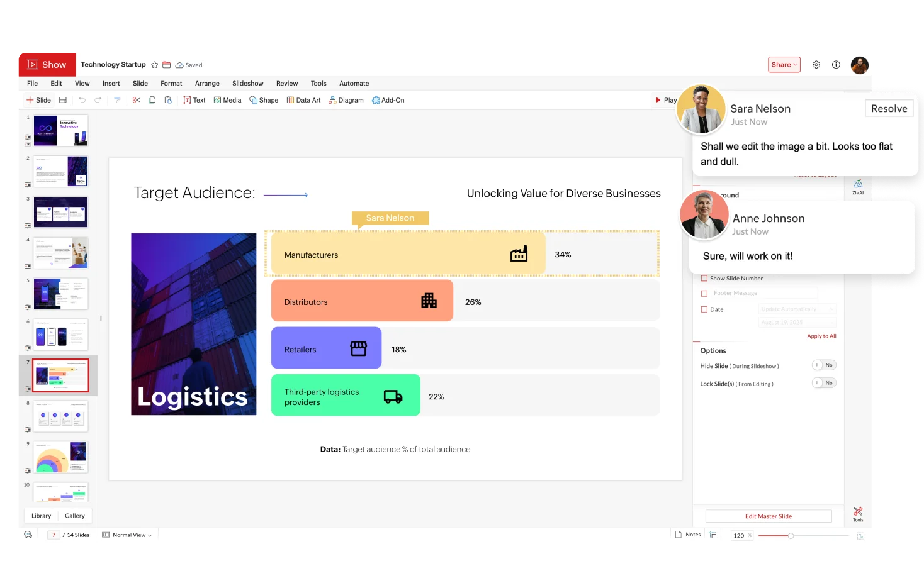
Task: Toggle Hide Slide during slideshow switch
Action: (824, 365)
